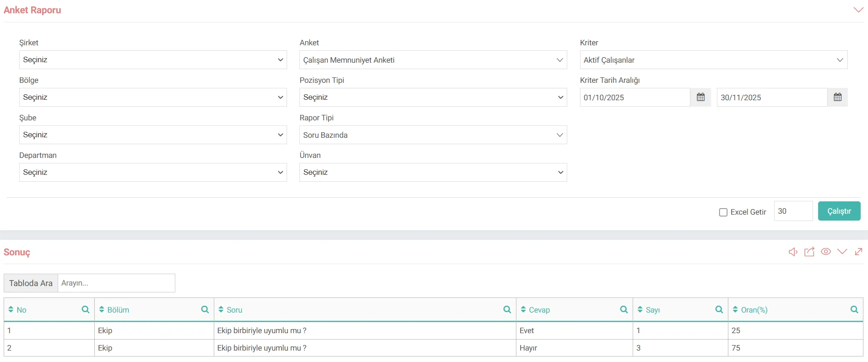The height and width of the screenshot is (362, 868).
Task: Search within the Bölüm column
Action: click(205, 310)
